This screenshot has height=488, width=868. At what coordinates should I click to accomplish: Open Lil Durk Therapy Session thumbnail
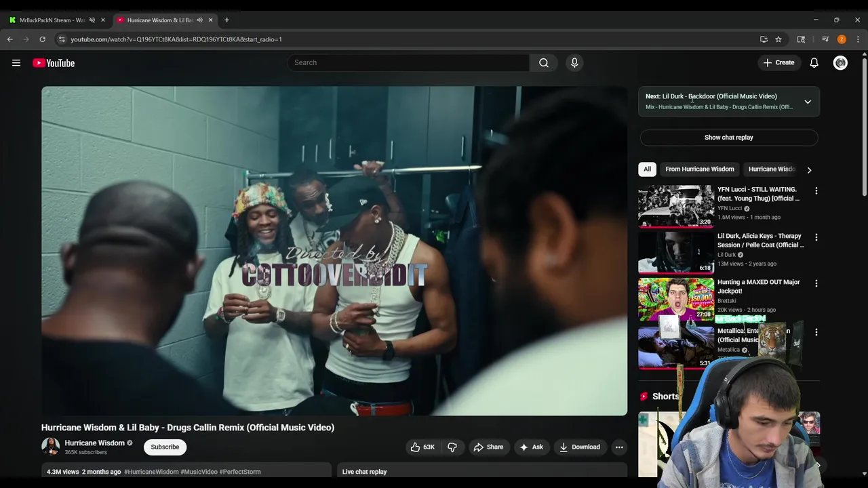(676, 253)
